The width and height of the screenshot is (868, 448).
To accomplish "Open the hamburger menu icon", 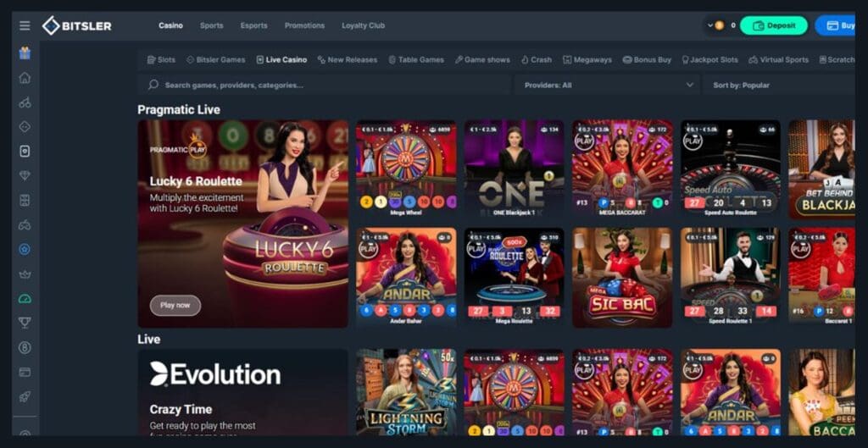I will [x=25, y=25].
